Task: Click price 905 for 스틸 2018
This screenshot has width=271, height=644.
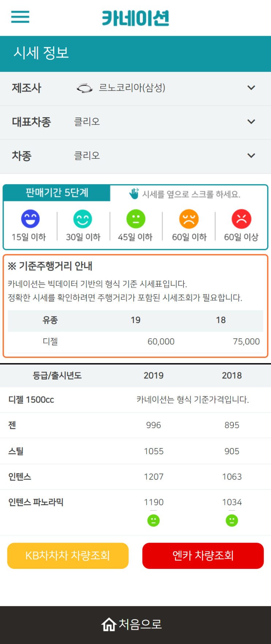Action: [x=232, y=451]
